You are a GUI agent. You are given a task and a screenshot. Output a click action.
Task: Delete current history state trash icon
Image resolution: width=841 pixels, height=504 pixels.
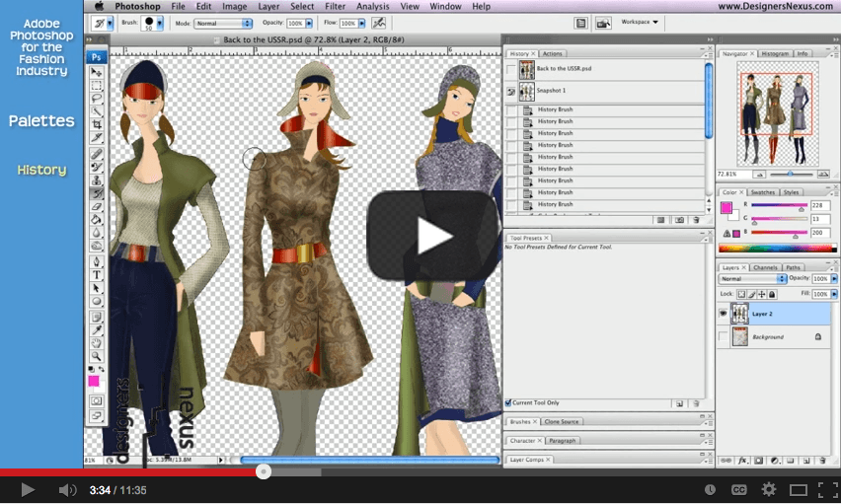(x=696, y=220)
